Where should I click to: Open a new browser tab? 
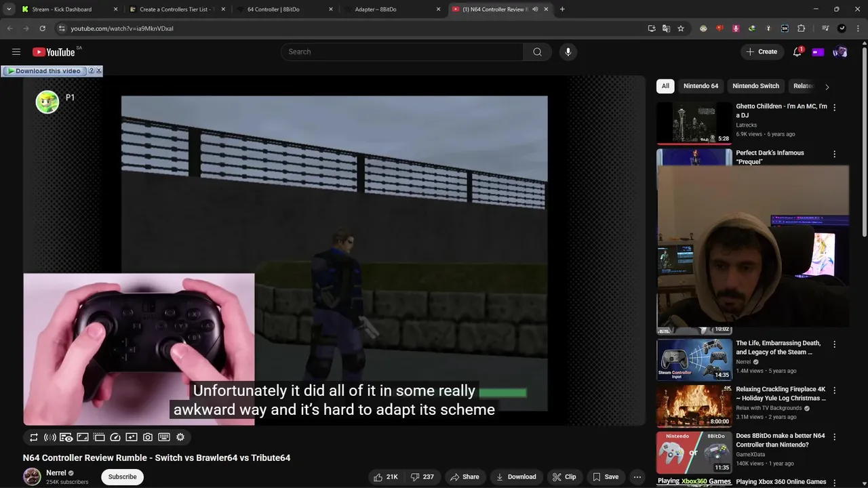click(562, 9)
